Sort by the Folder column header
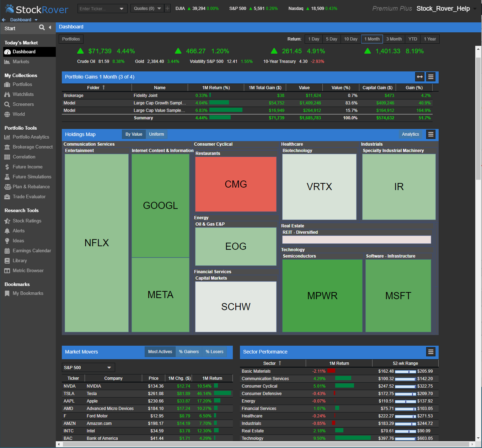 (96, 88)
